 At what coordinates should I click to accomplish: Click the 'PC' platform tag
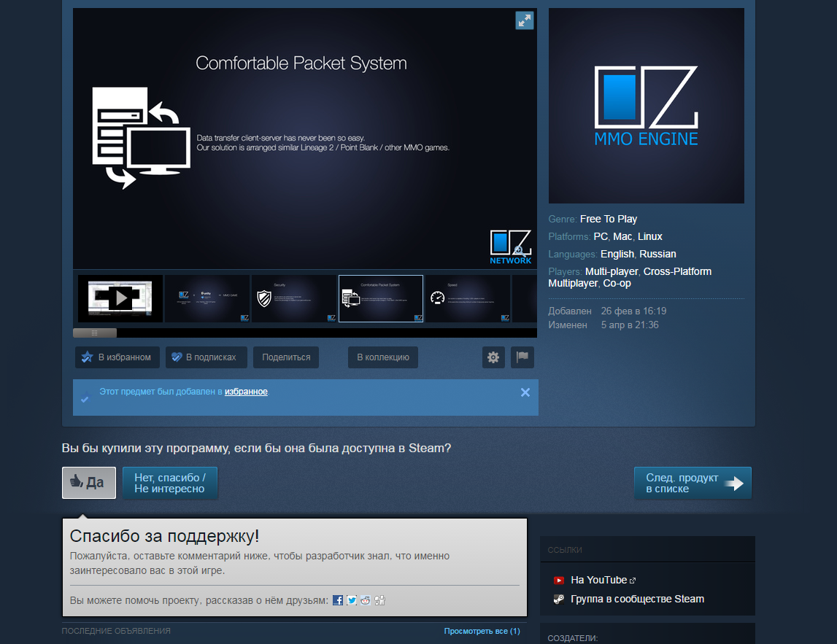coord(601,237)
